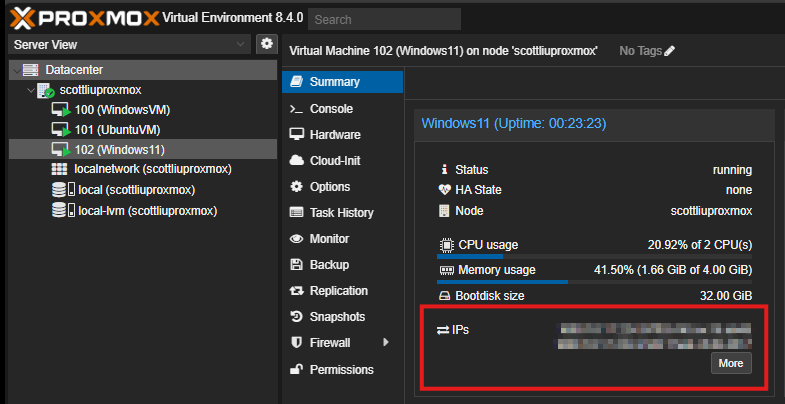Click the IPs exchange arrows icon
The height and width of the screenshot is (404, 785).
point(443,330)
